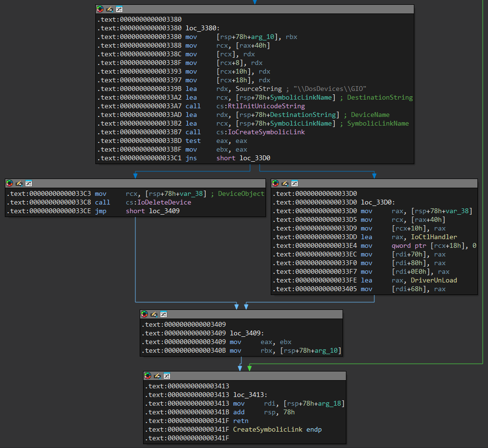Set node color for the IoDeleteDevice block

10,183
